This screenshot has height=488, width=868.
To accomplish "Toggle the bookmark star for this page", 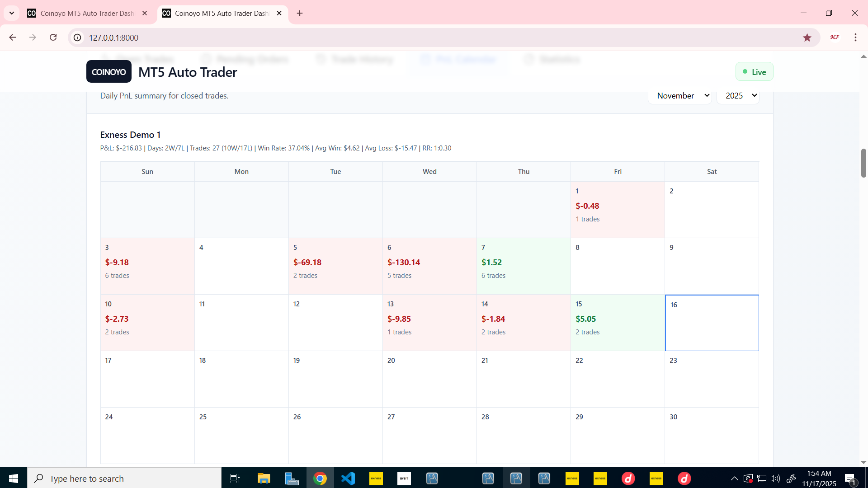I will point(808,38).
